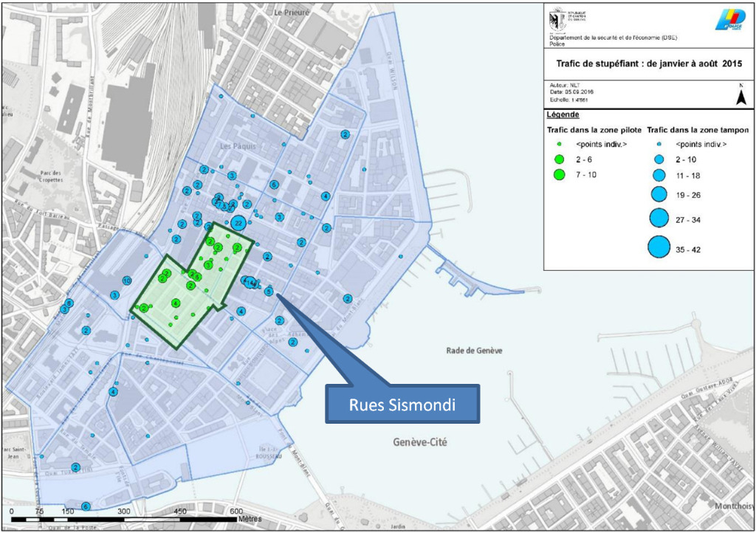Click the Police logo in header
Image resolution: width=756 pixels, height=533 pixels.
pyautogui.click(x=729, y=20)
